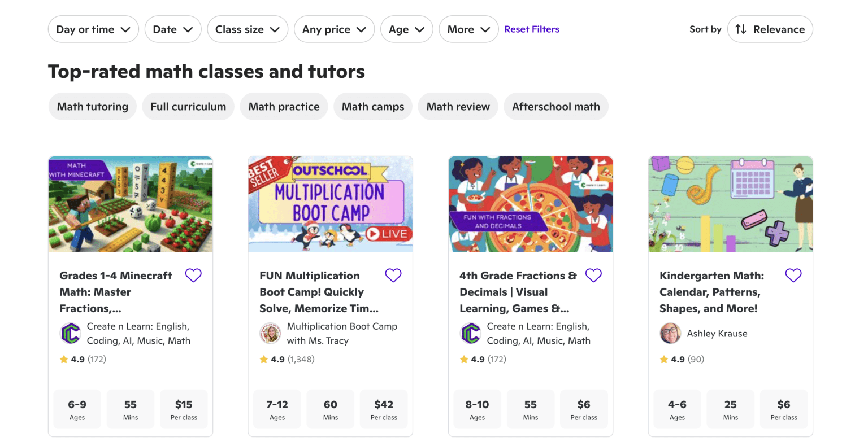Click the Create n Learn logo on Minecraft Math card
Image resolution: width=868 pixels, height=446 pixels.
click(x=71, y=333)
